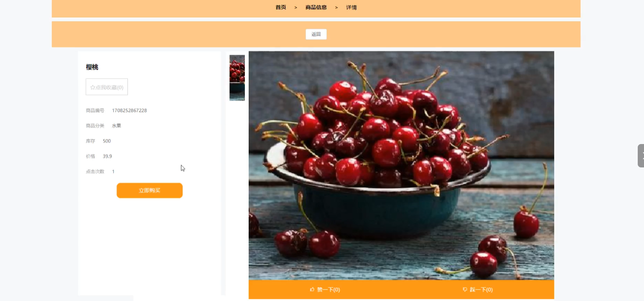The width and height of the screenshot is (644, 301).
Task: Click the orange 立即购买 button
Action: 150,190
